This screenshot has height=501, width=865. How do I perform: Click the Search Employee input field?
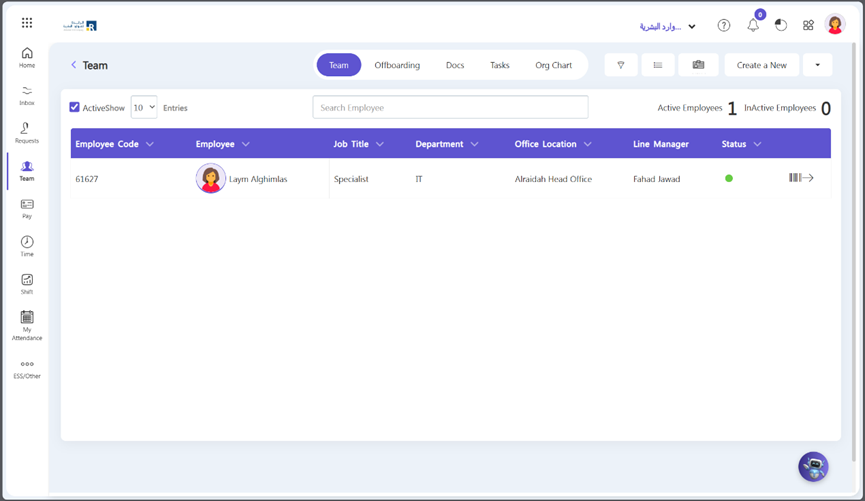[450, 107]
